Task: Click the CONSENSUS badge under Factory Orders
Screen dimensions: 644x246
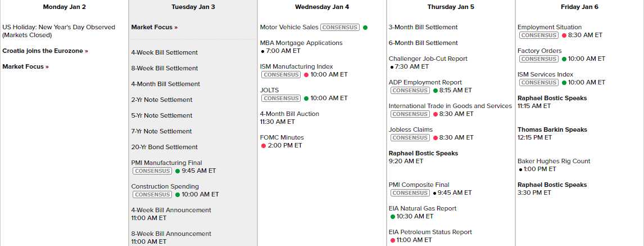Action: click(x=539, y=59)
